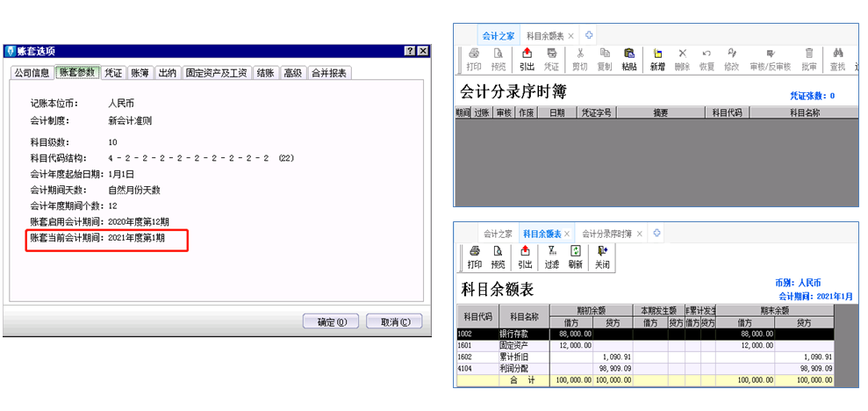Image resolution: width=868 pixels, height=411 pixels.
Task: Open 查找 search with binoculars icon
Action: (837, 54)
